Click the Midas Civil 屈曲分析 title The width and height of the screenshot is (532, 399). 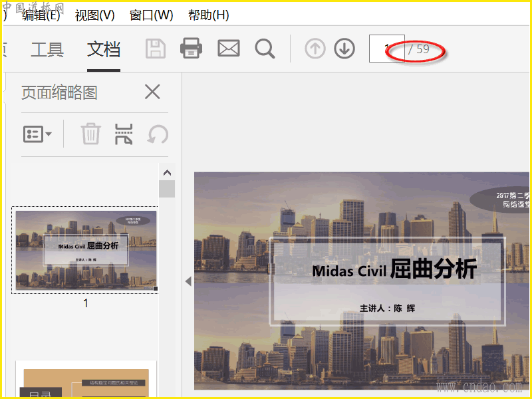point(394,269)
